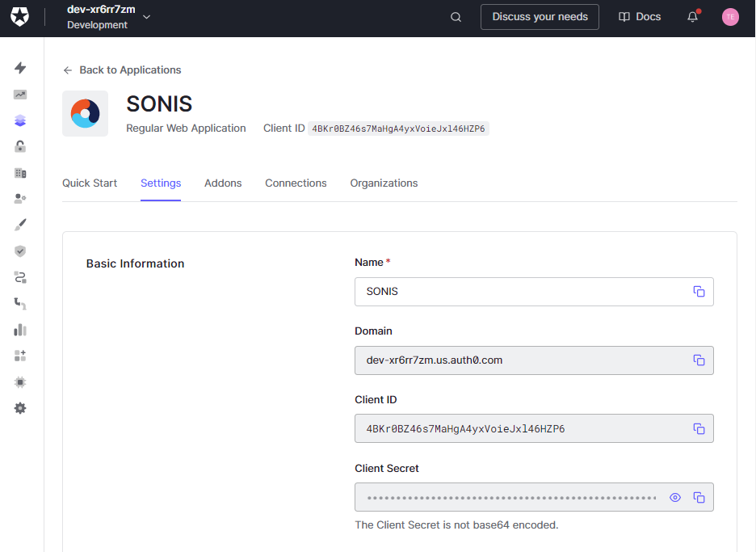Click Back to Applications
756x552 pixels.
tap(122, 70)
